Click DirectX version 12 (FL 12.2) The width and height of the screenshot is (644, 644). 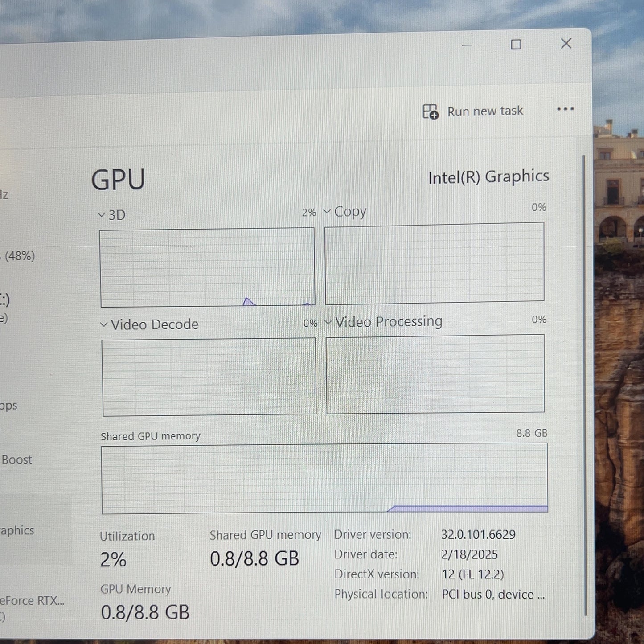[472, 574]
